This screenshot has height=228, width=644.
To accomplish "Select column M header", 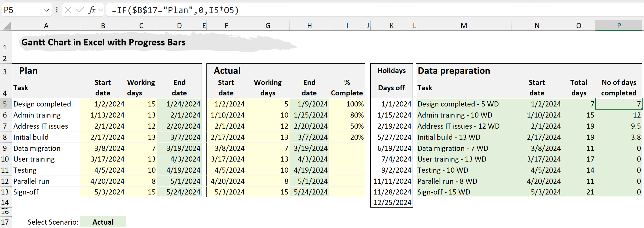I will coord(464,26).
